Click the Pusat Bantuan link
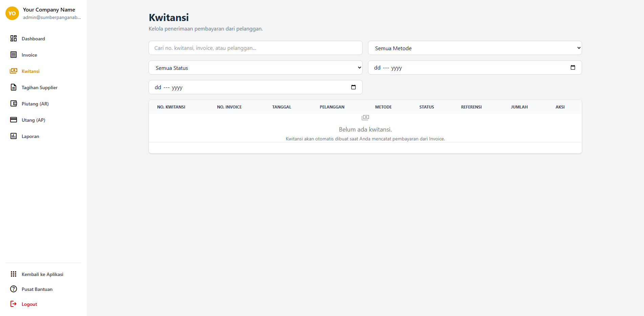The height and width of the screenshot is (316, 644). coord(37,289)
